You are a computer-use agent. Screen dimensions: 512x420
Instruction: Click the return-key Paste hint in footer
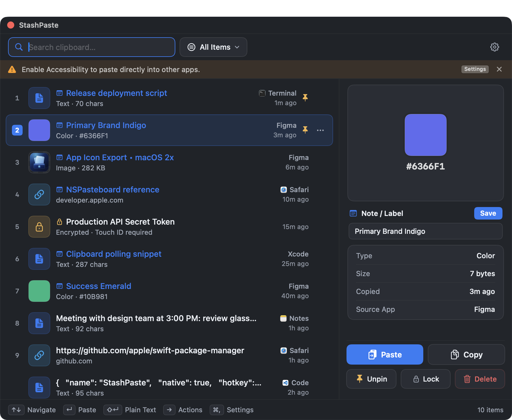(x=80, y=410)
